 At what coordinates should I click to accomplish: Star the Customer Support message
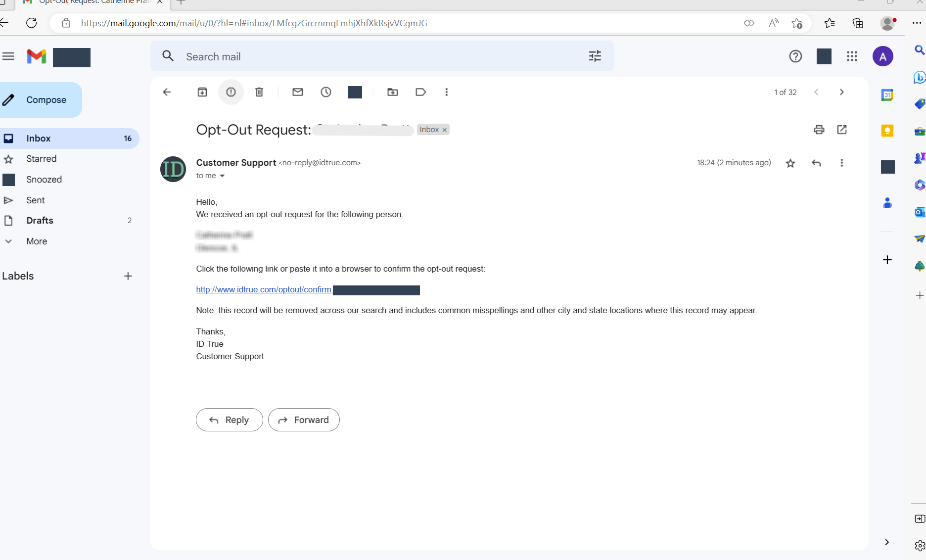pos(790,163)
